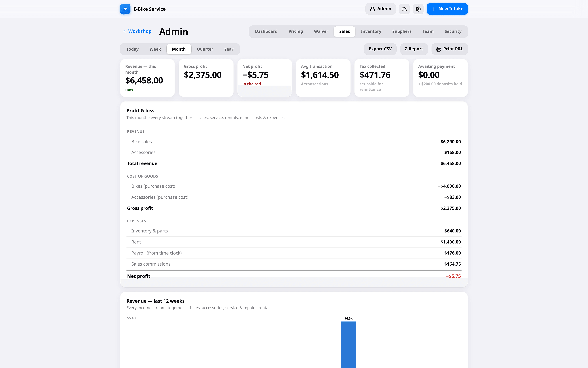The height and width of the screenshot is (368, 588).
Task: Click the Profit & loss heading
Action: click(x=140, y=111)
